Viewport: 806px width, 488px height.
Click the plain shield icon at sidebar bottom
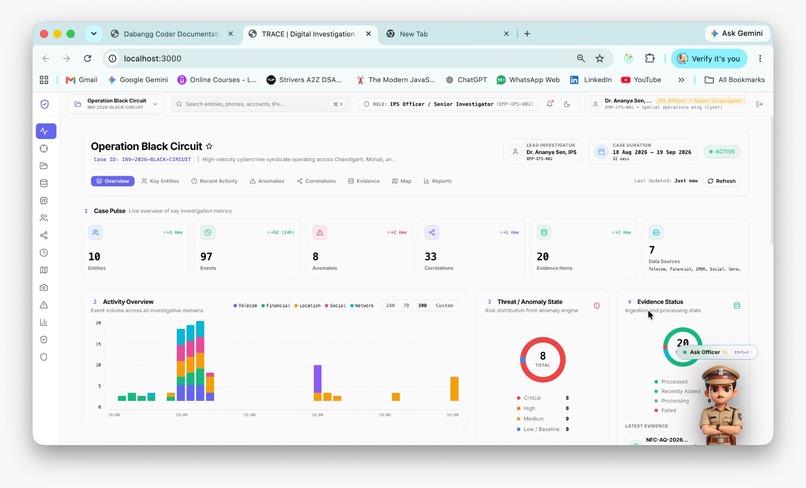[x=44, y=357]
